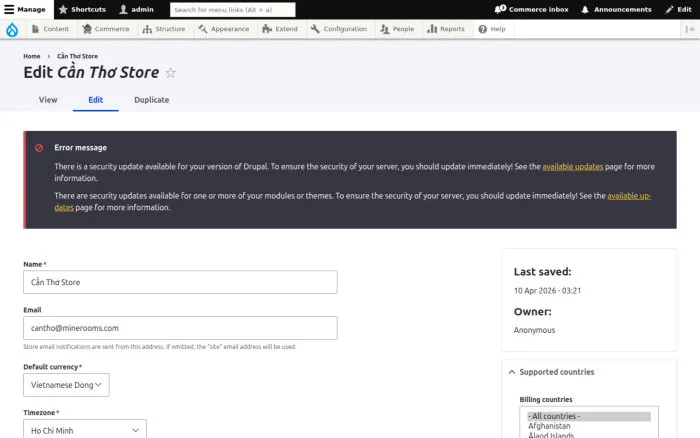Switch to the View tab
The height and width of the screenshot is (438, 700).
coord(48,100)
